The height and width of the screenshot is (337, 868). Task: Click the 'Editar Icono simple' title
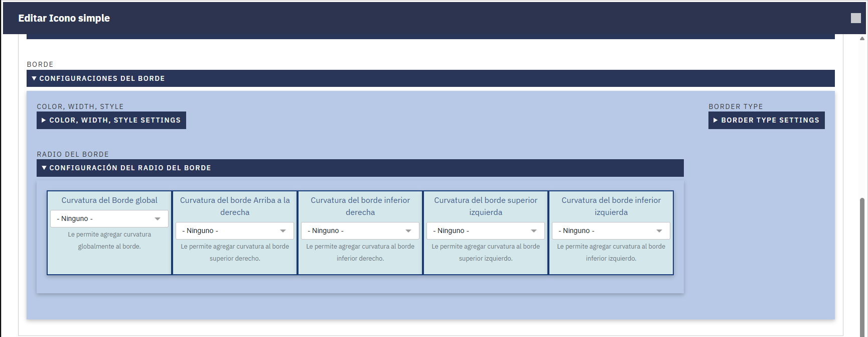coord(64,18)
